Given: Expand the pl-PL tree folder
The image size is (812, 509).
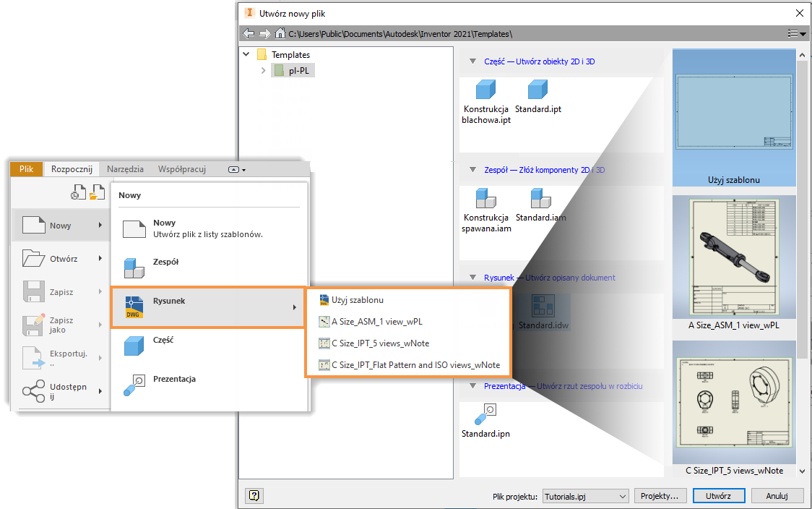Looking at the screenshot, I should (263, 70).
